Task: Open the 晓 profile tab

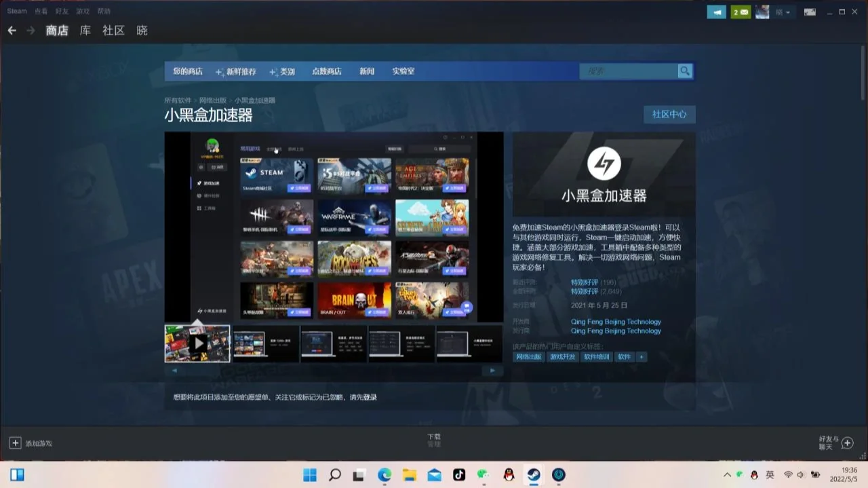Action: click(x=142, y=31)
